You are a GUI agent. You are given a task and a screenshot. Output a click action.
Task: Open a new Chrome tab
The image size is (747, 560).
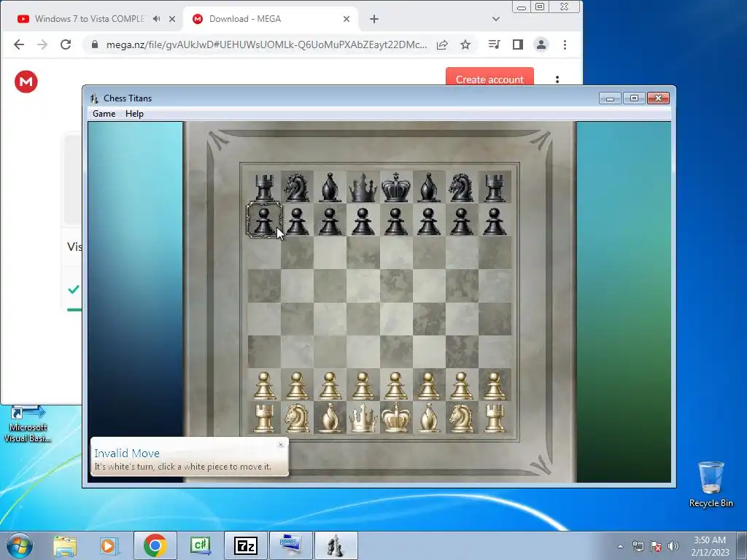point(374,19)
